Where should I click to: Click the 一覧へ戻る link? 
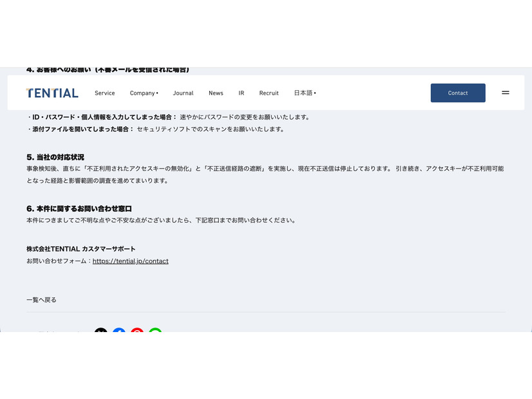(41, 300)
